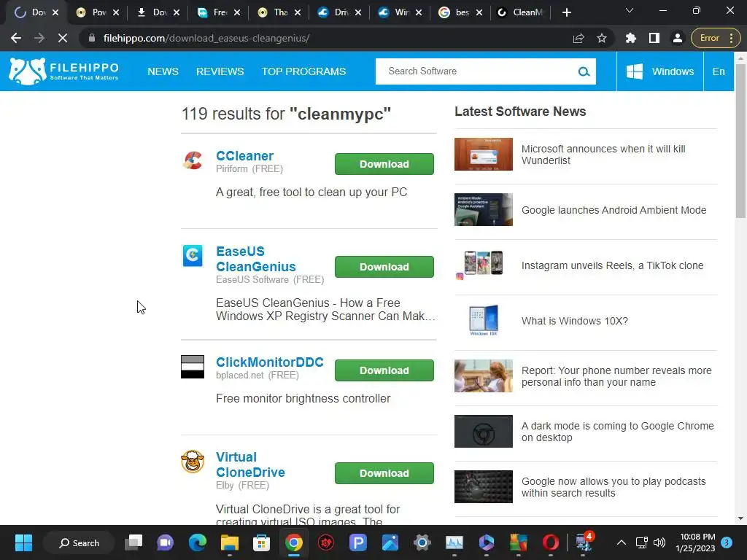Open the FileHippo logo home link
This screenshot has width=747, height=560.
point(64,71)
